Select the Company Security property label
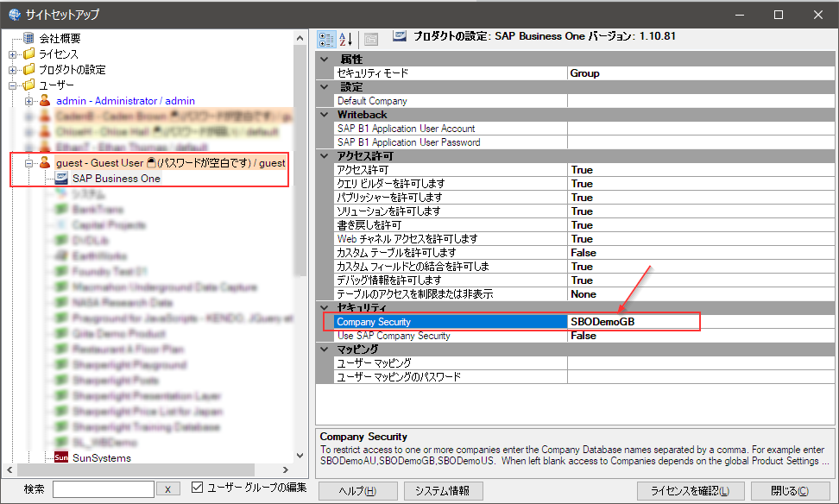This screenshot has height=504, width=839. 451,322
